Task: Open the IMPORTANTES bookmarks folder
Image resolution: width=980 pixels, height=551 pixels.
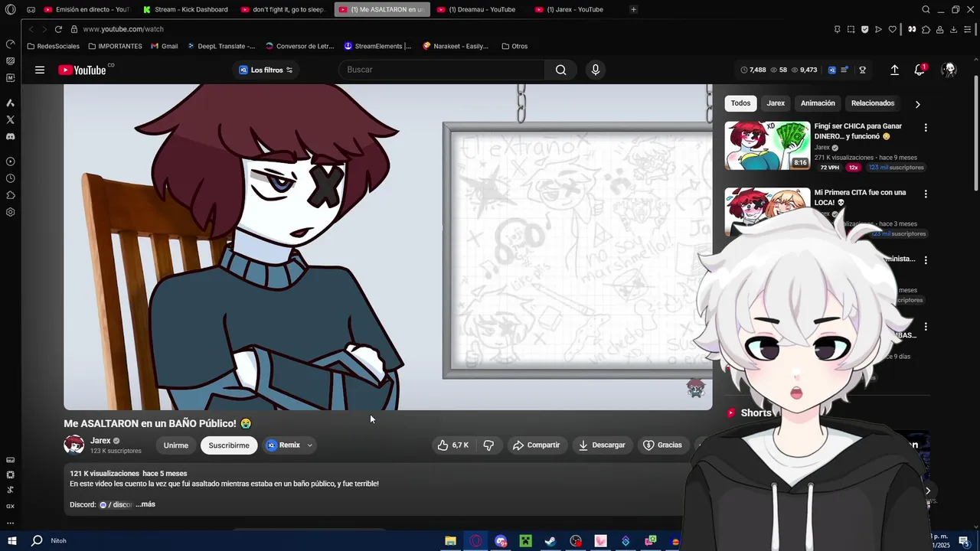Action: 115,46
